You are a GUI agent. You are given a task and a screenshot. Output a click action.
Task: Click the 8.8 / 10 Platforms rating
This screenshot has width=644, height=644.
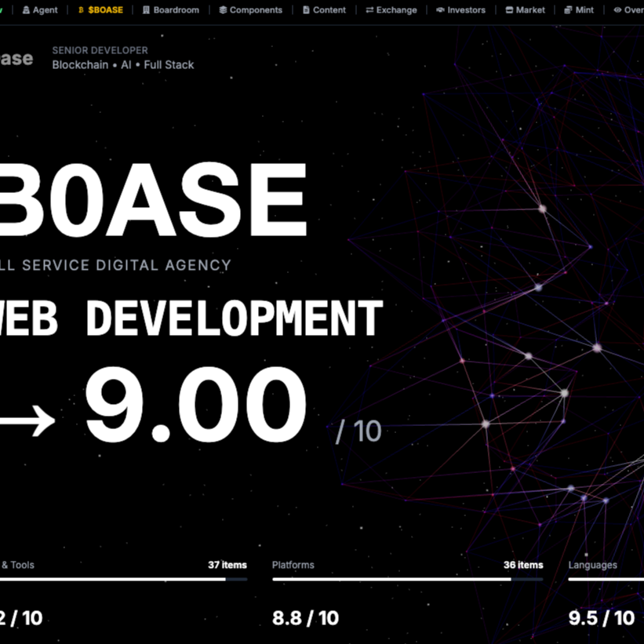tap(305, 618)
